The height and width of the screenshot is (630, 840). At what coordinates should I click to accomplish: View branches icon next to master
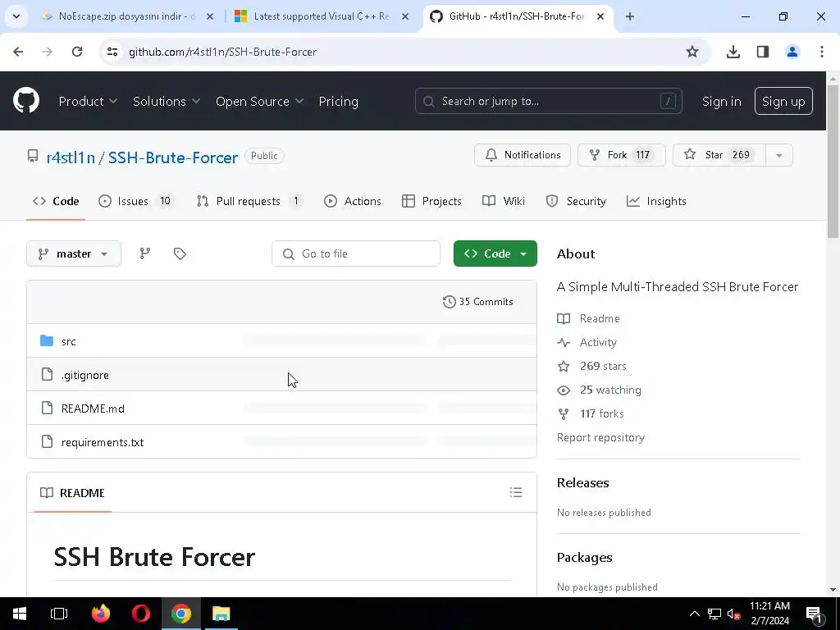coord(144,253)
